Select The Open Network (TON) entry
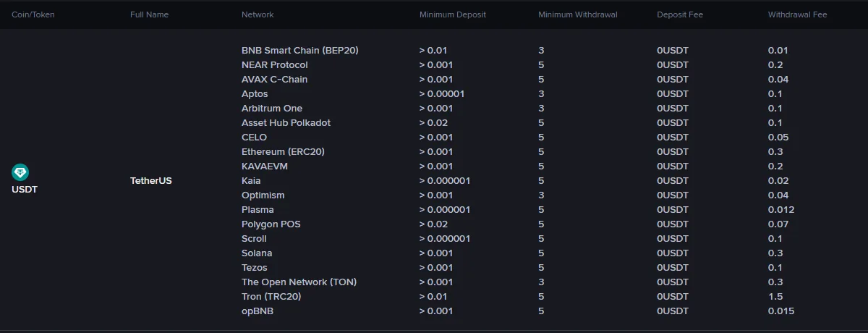 tap(299, 282)
